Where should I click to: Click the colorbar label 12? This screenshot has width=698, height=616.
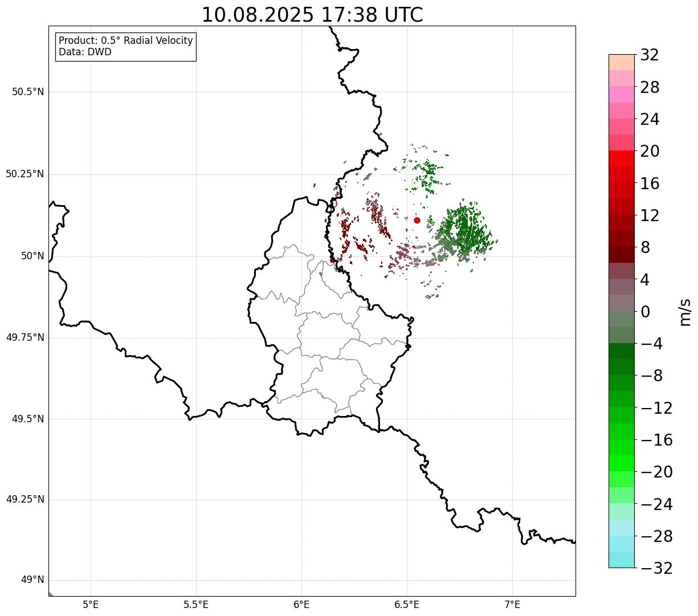pos(650,215)
